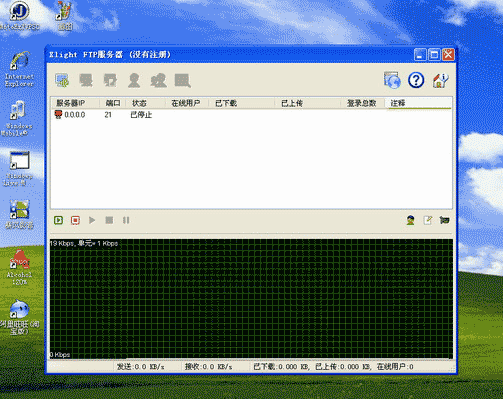Select the paint brush cup desktop icon

[64, 15]
